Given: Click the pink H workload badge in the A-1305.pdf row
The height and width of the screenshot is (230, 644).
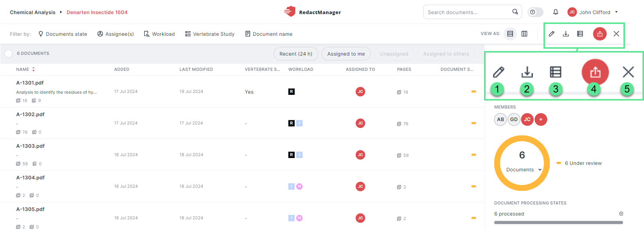Looking at the screenshot, I should [x=299, y=218].
